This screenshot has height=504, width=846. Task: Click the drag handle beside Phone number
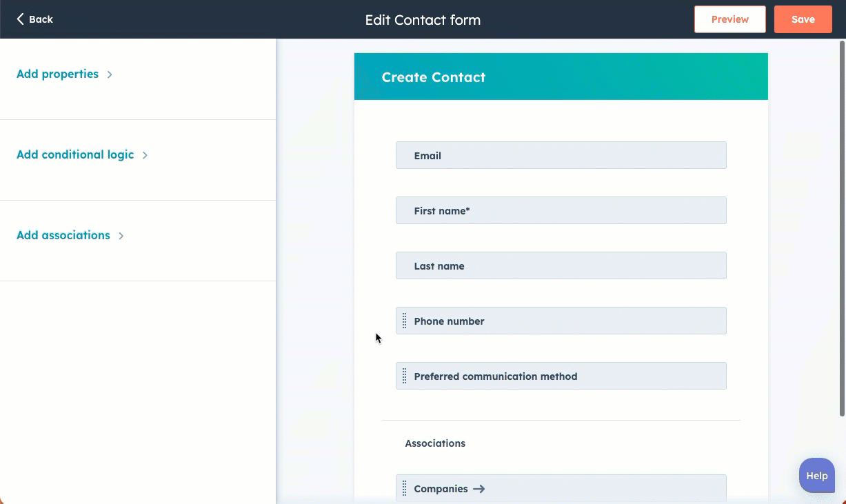(x=405, y=320)
